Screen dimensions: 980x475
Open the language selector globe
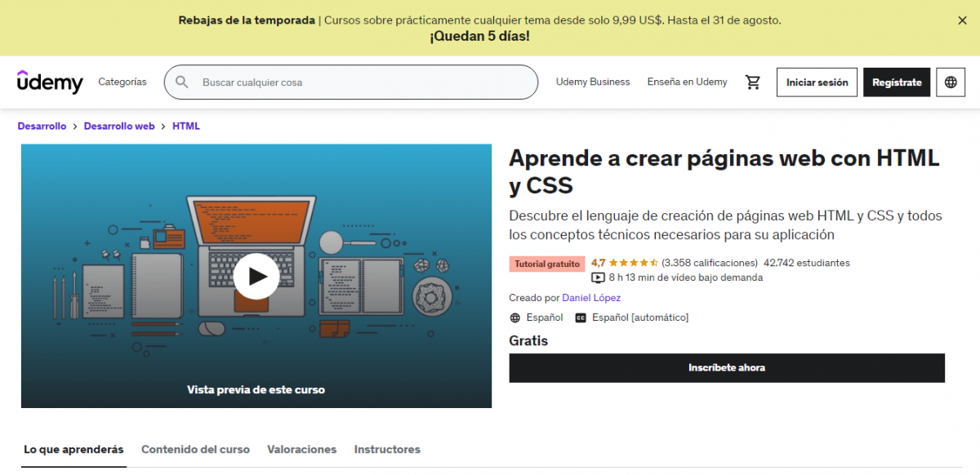pyautogui.click(x=951, y=82)
